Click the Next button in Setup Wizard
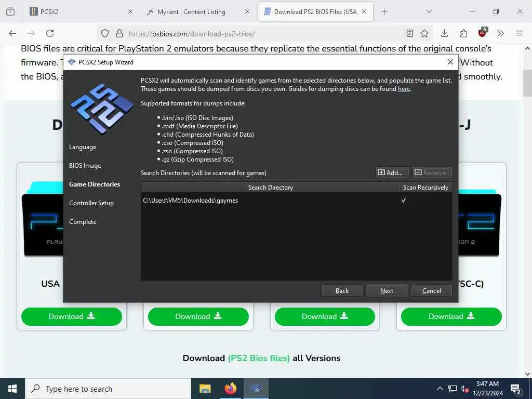 pyautogui.click(x=387, y=291)
